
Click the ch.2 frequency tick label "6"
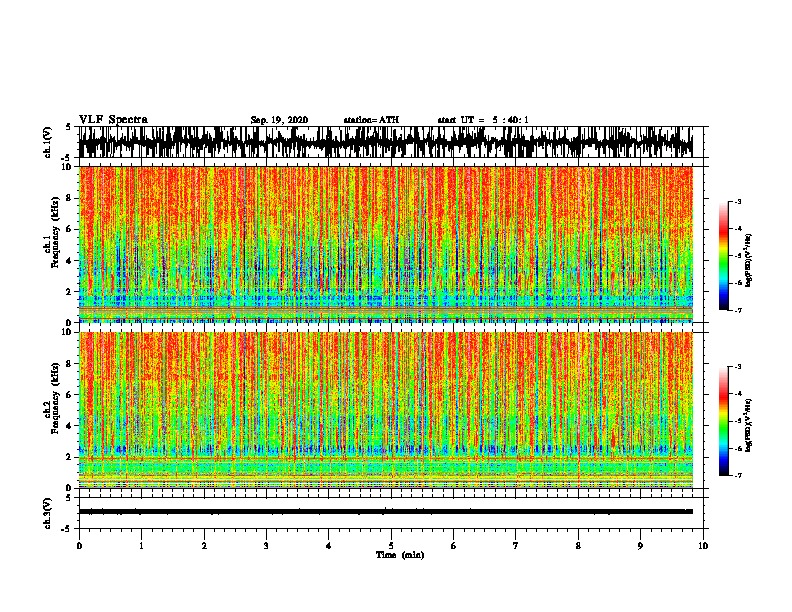point(69,394)
